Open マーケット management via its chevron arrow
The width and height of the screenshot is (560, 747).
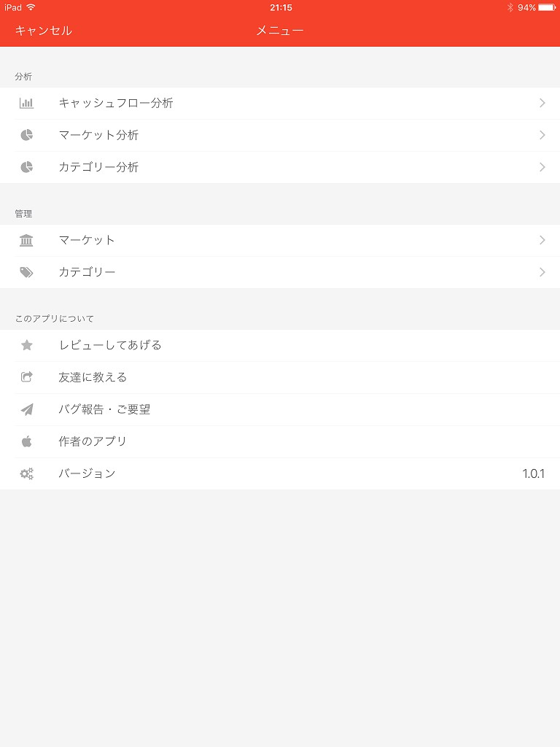[x=542, y=240]
